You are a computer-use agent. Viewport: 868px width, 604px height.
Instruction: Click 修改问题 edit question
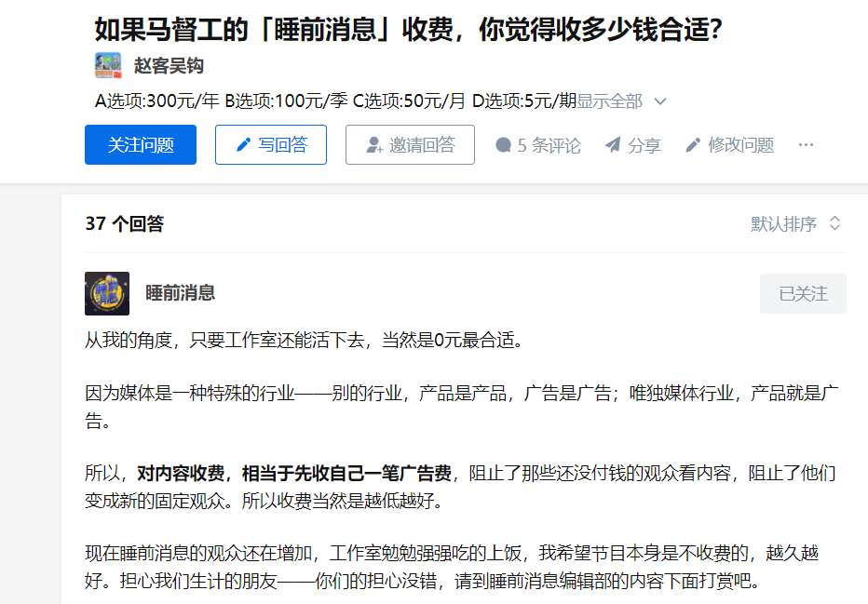(729, 145)
